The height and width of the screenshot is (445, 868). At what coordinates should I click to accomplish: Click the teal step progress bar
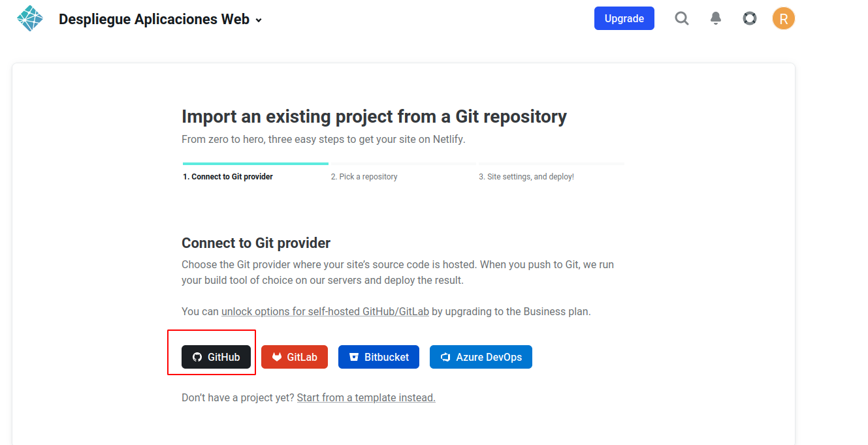[x=255, y=164]
